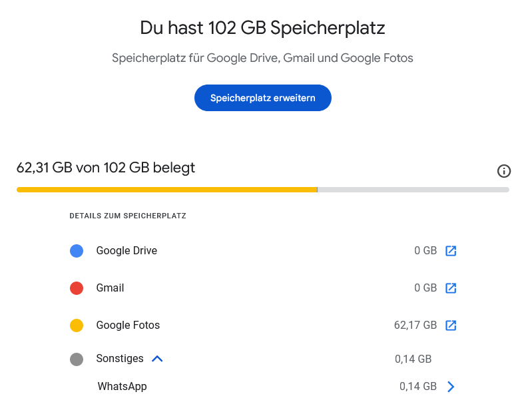This screenshot has height=420, width=514.
Task: Open WhatsApp storage details chevron
Action: tap(451, 387)
